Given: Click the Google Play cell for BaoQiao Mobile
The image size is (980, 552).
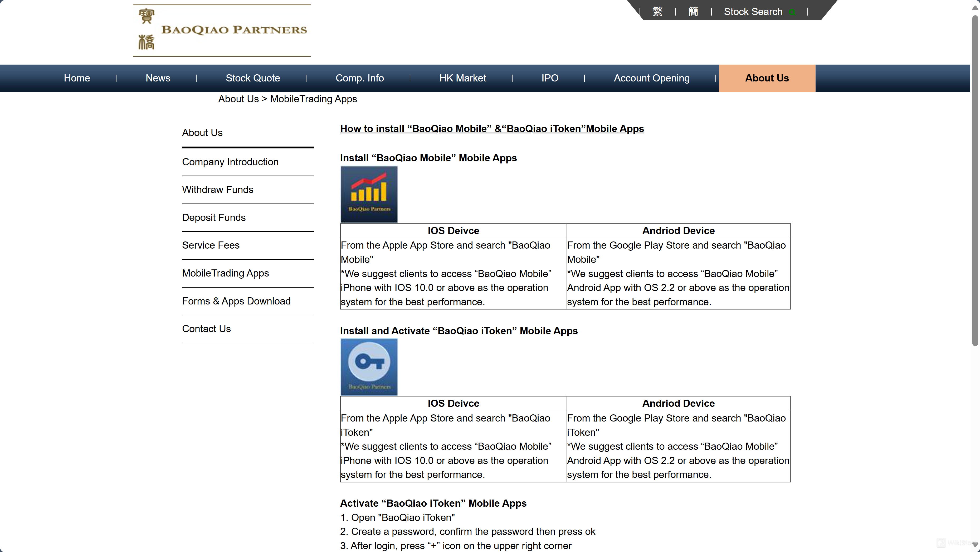Looking at the screenshot, I should click(x=678, y=274).
